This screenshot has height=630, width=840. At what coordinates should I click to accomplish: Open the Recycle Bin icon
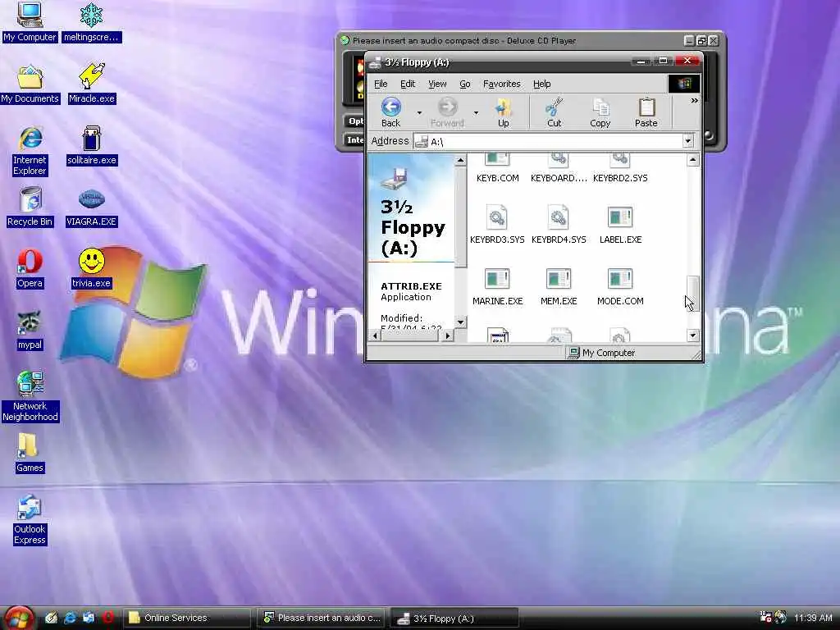(x=30, y=207)
